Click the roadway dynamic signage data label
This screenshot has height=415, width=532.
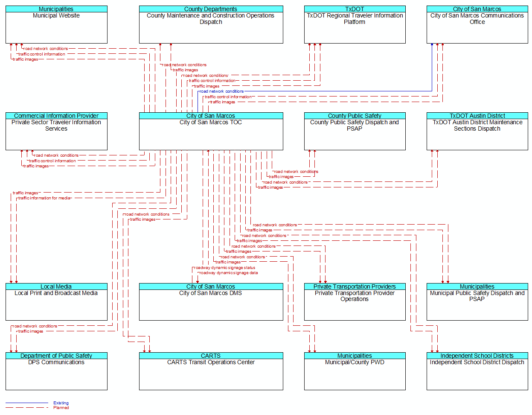(229, 273)
